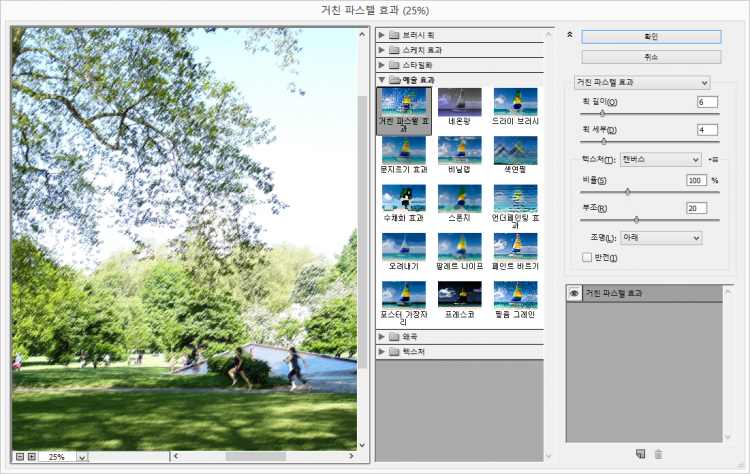Click the zoom in plus button
The width and height of the screenshot is (750, 474).
click(x=32, y=457)
